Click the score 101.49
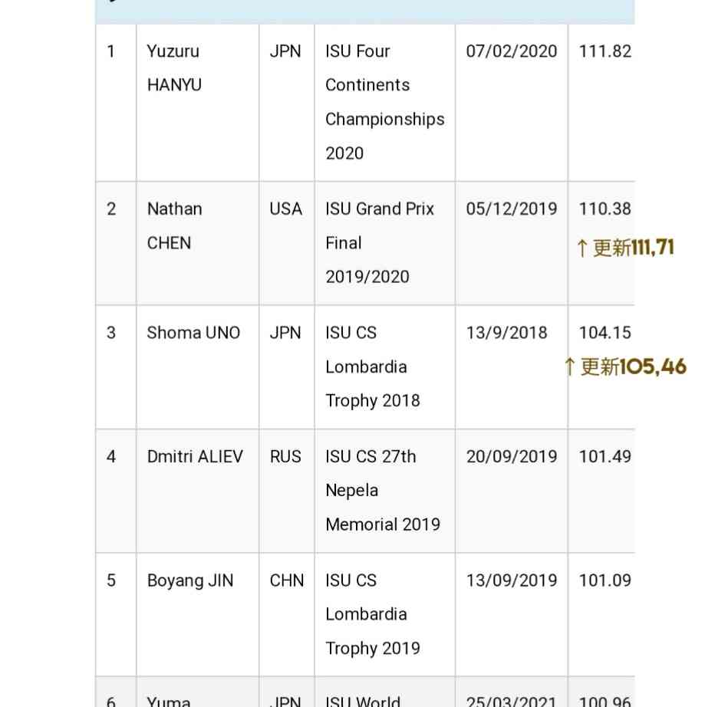 point(605,457)
